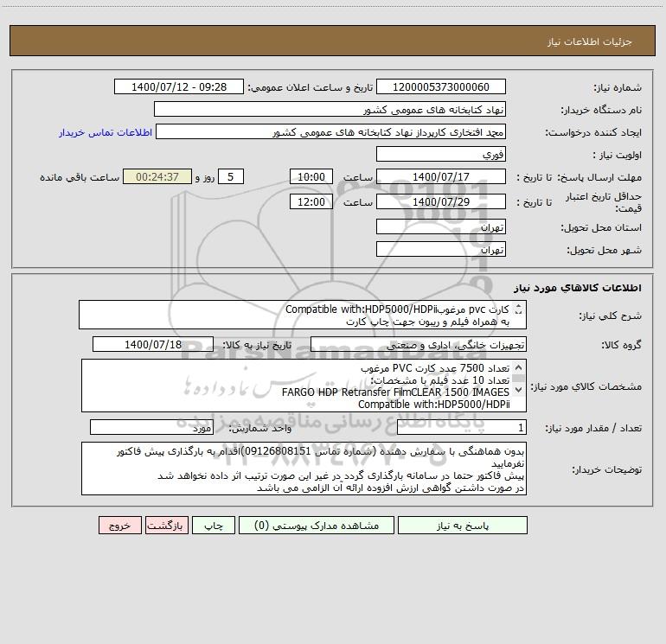Click the countdown timer 00:24:37

tap(157, 176)
